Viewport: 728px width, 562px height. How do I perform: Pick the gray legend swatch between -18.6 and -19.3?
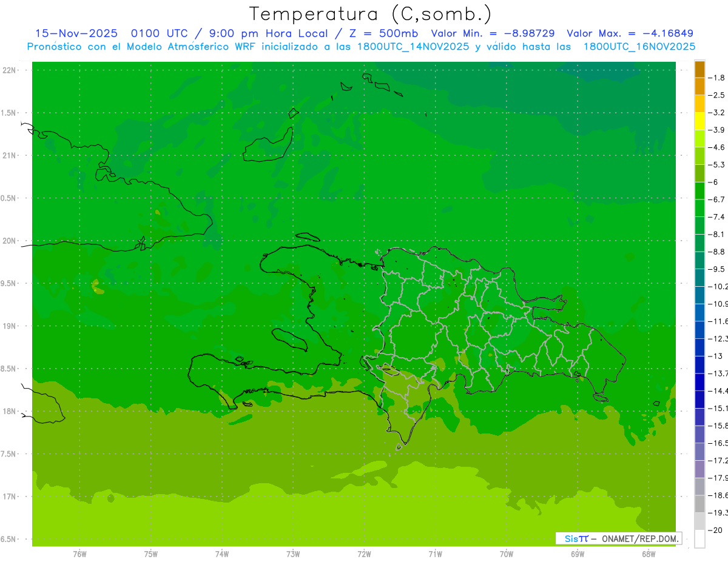[x=699, y=504]
